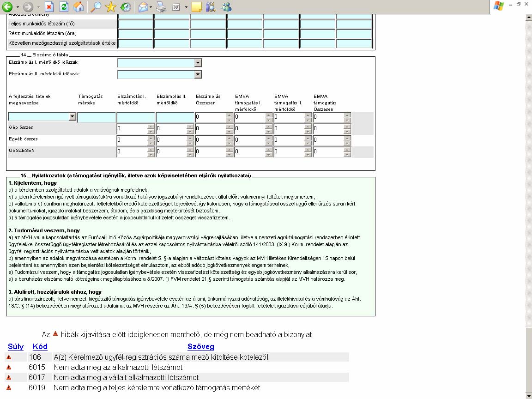Viewport: 532px width, 399px height.
Task: Click the Elszámolás II. mérföldkő input in first row
Action: coord(175,117)
